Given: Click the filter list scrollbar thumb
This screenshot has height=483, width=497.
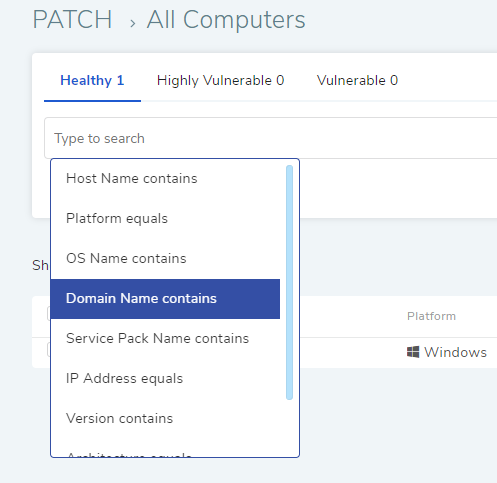Looking at the screenshot, I should coord(289,282).
